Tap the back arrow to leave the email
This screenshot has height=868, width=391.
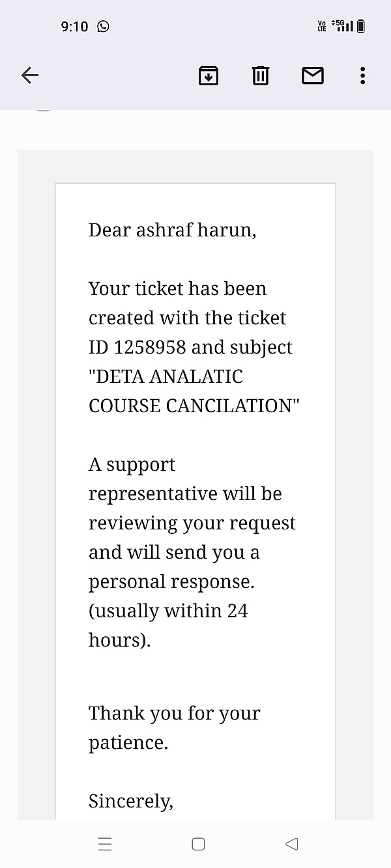30,76
